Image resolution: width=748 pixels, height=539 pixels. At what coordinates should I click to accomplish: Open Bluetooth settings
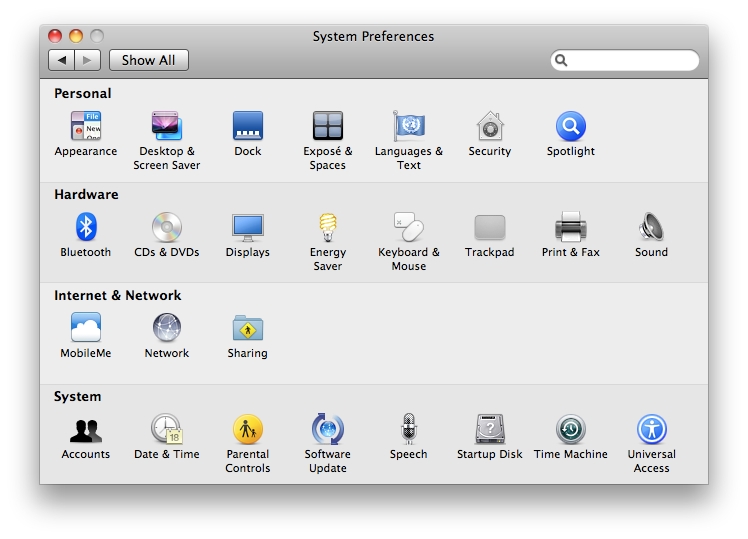[x=86, y=228]
